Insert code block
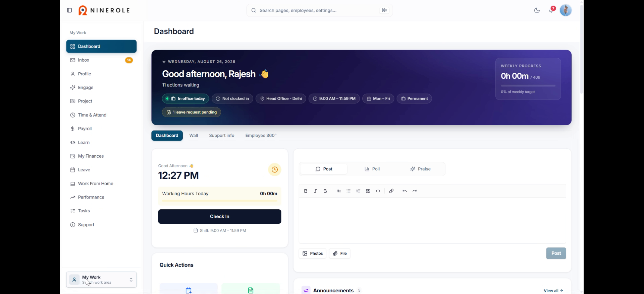This screenshot has height=294, width=644. point(378,191)
